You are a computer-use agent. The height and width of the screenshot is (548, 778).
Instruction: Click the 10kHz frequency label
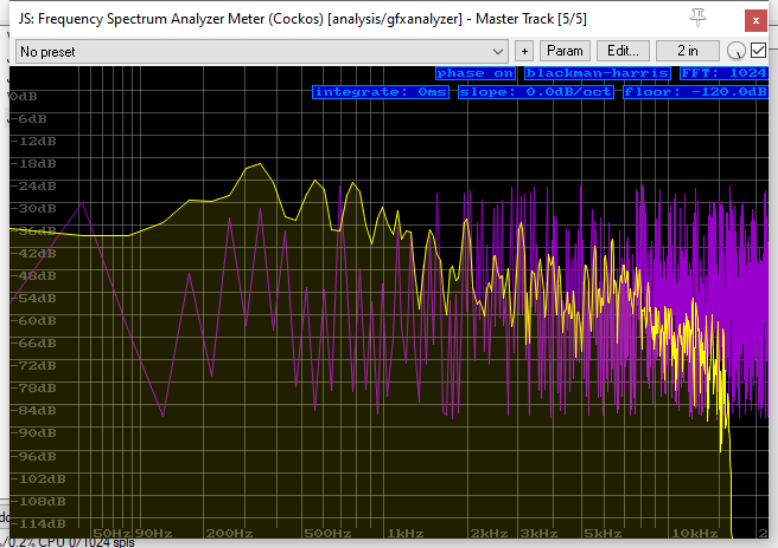(x=695, y=534)
